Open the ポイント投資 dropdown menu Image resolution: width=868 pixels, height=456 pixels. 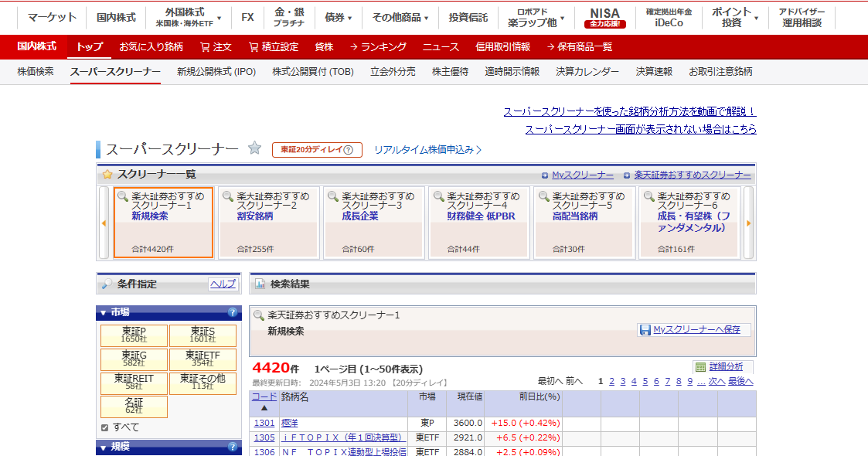coord(735,18)
